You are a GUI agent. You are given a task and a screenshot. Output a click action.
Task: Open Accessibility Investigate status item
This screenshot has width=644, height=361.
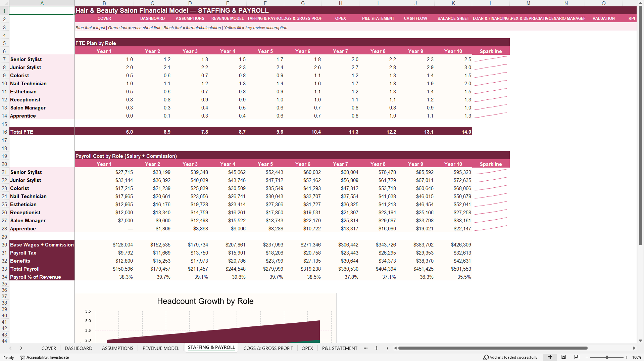click(x=45, y=357)
